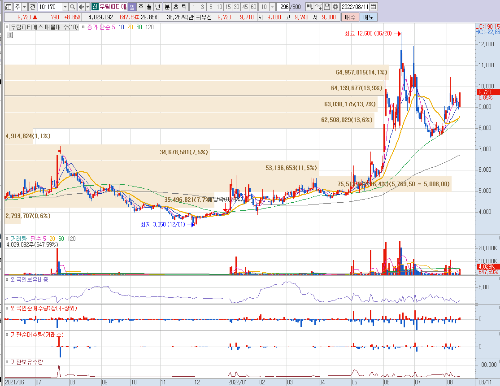Select the 3 interval button
The height and width of the screenshot is (386, 500).
(202, 7)
